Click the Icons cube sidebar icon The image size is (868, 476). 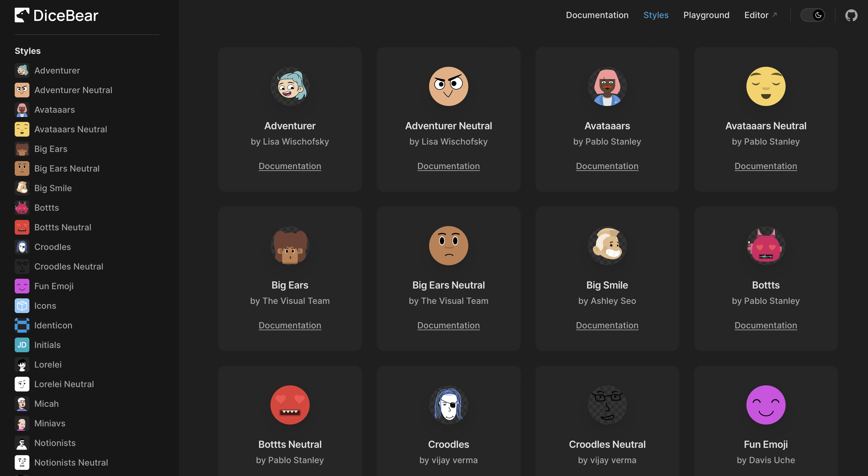[x=22, y=306]
